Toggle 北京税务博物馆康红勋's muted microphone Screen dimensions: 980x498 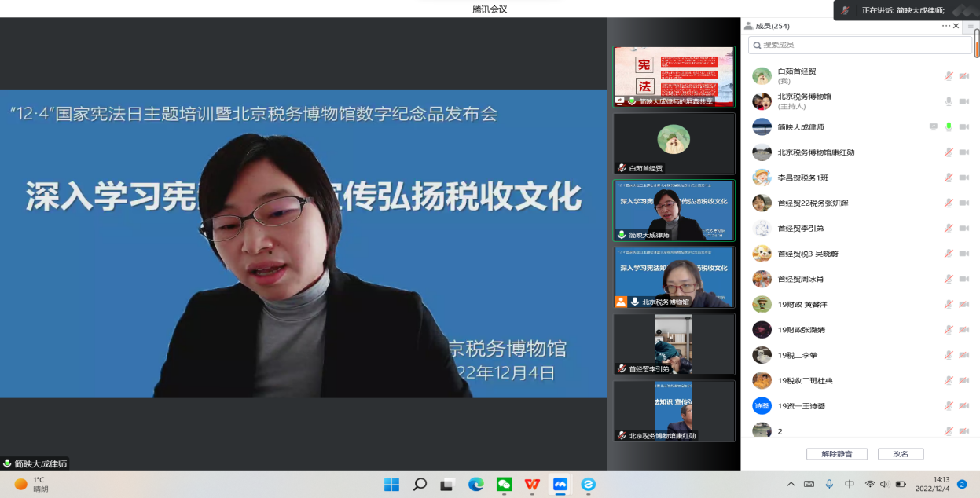[x=949, y=152]
